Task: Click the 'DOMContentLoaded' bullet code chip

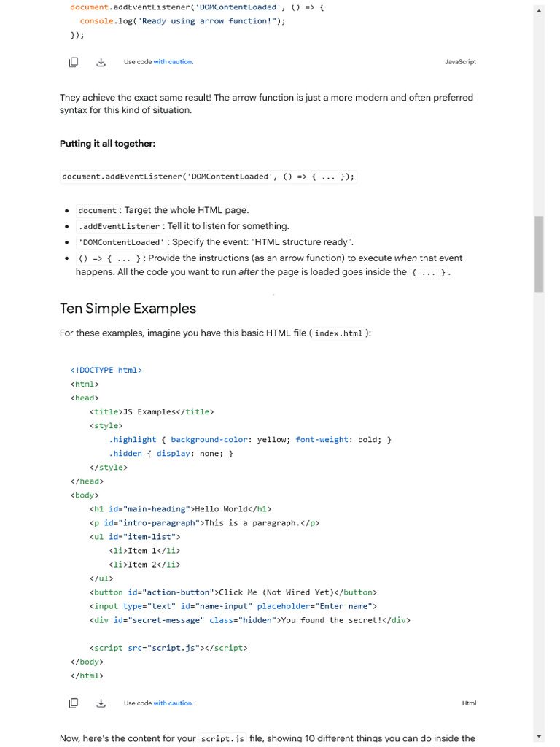Action: (121, 243)
